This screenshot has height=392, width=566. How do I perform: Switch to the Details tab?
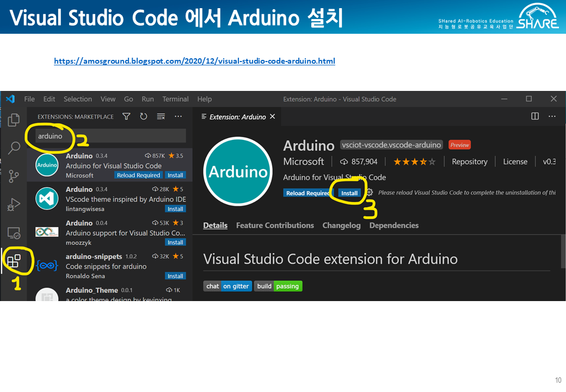215,225
